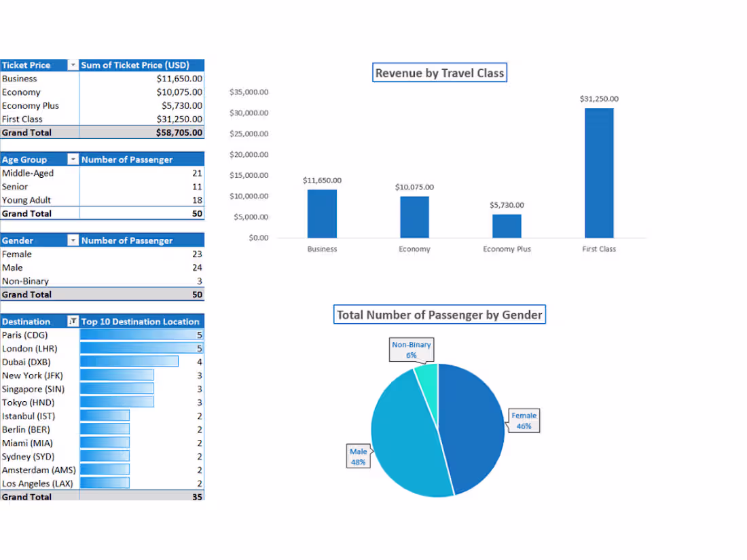The width and height of the screenshot is (747, 560).
Task: Select the Economy Plus column in the bar chart
Action: coord(507,224)
